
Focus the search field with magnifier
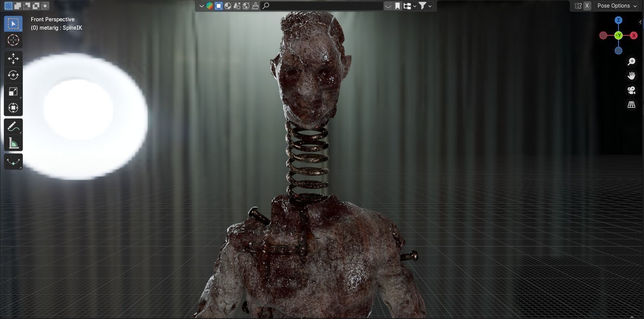tap(322, 6)
